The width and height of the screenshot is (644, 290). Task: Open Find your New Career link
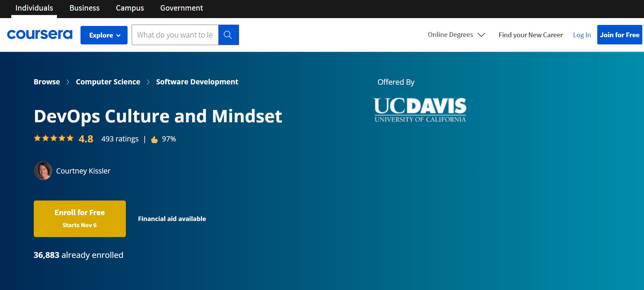pos(531,35)
